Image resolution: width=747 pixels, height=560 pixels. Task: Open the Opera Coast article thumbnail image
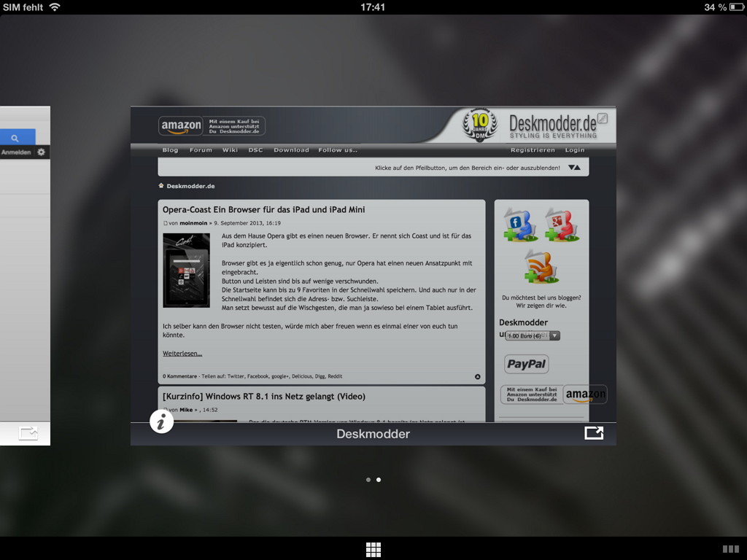[187, 270]
